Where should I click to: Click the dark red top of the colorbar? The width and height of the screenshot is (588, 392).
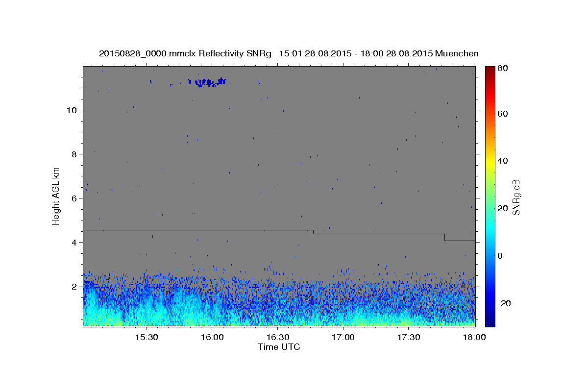[490, 70]
